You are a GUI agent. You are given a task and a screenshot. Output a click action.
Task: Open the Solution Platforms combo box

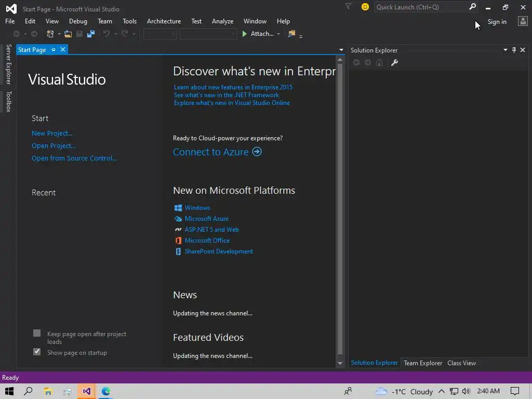click(x=208, y=34)
